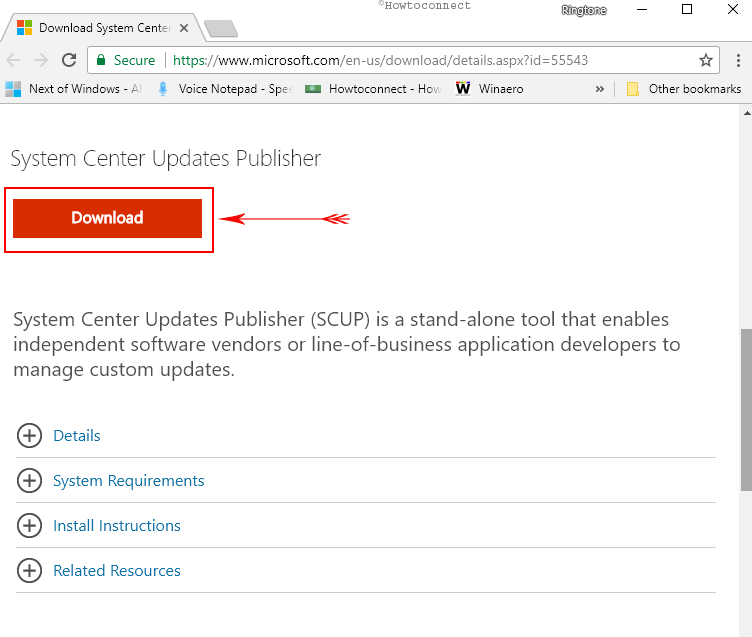Click the green Secure padlock icon
This screenshot has height=637, width=752.
(x=101, y=60)
